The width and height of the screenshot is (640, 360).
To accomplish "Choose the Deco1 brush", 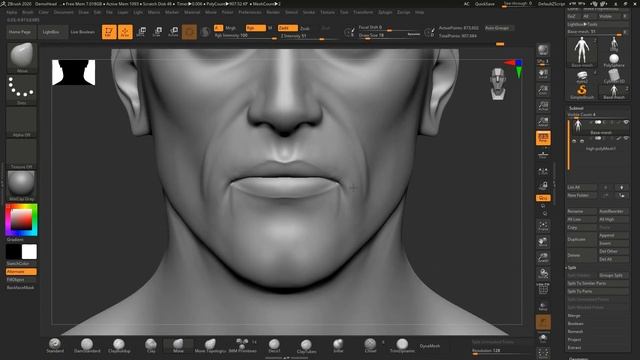I will [x=274, y=345].
